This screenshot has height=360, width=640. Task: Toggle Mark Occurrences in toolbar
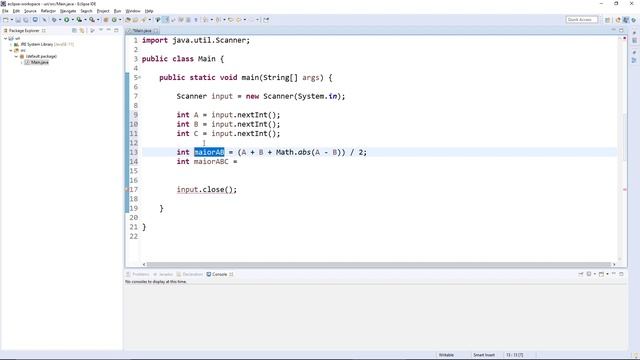pos(166,20)
